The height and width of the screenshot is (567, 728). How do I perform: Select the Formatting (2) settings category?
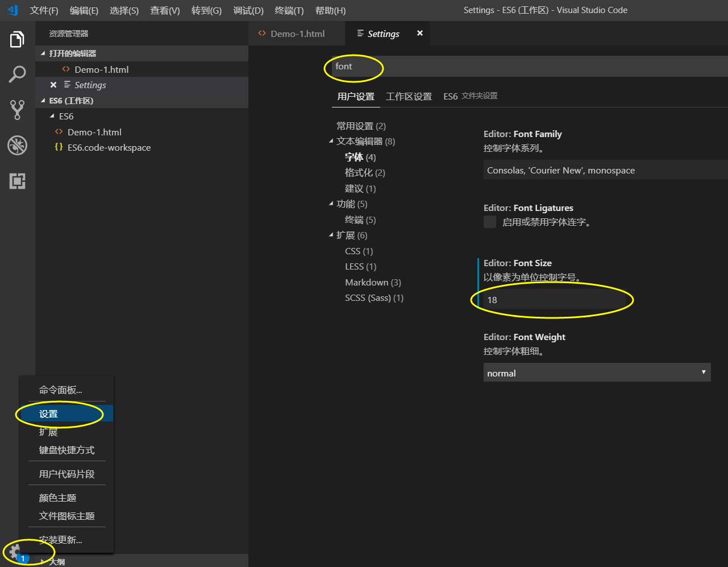coord(365,172)
